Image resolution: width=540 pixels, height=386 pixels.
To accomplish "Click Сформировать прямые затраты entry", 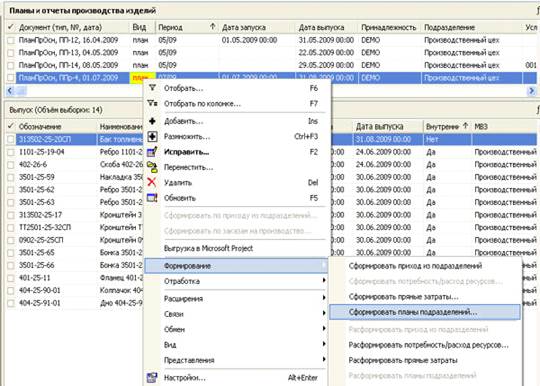I will [x=403, y=296].
